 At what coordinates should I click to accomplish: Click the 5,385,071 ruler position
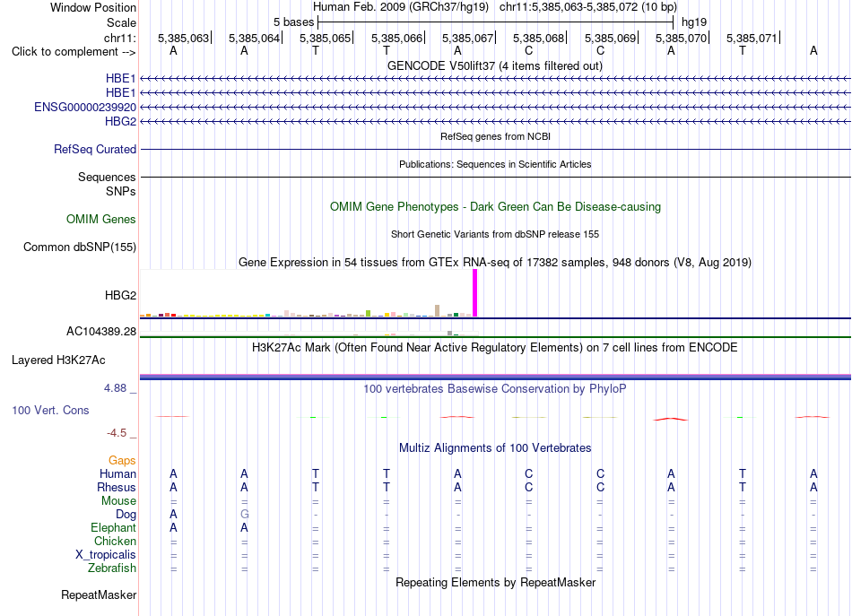pos(752,38)
